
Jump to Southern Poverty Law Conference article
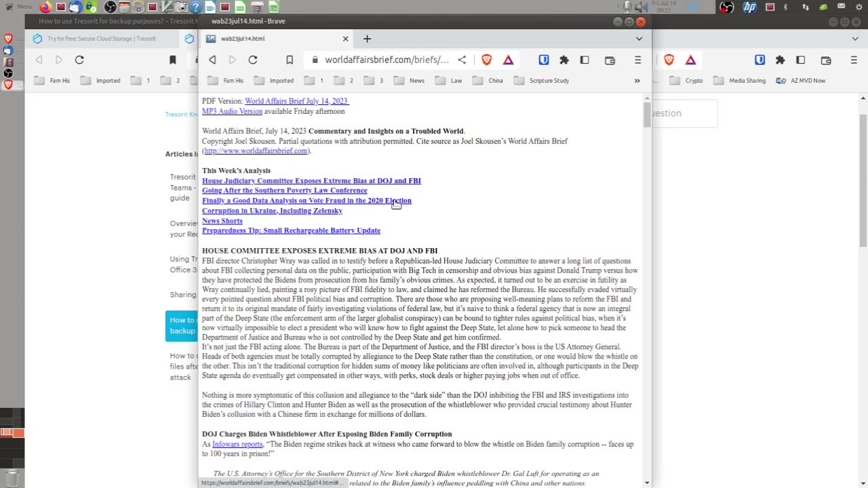click(285, 190)
